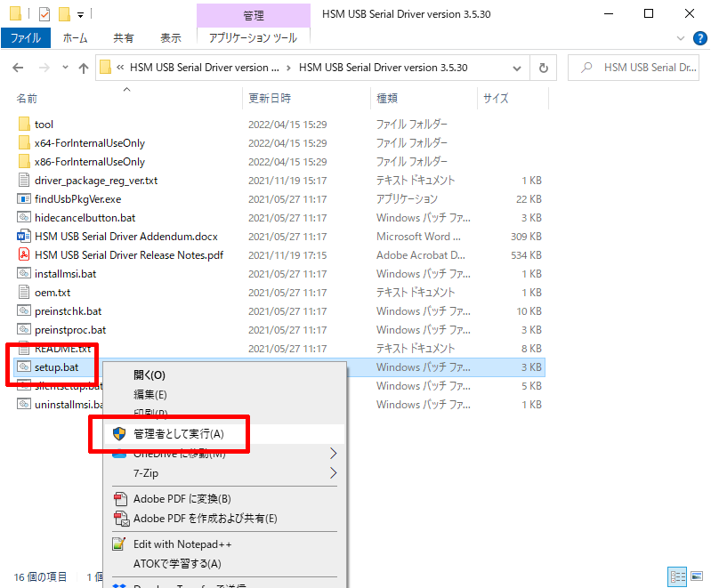Sort by the 名前 column header
711x588 pixels.
point(27,99)
